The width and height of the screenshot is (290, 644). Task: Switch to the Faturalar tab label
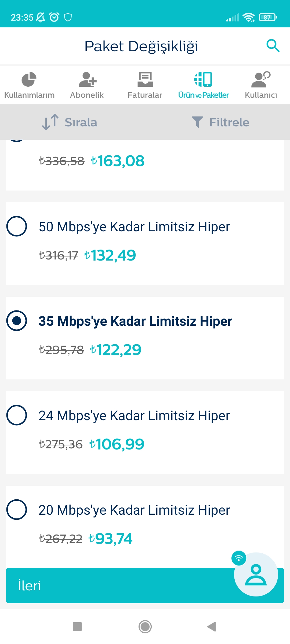[145, 95]
